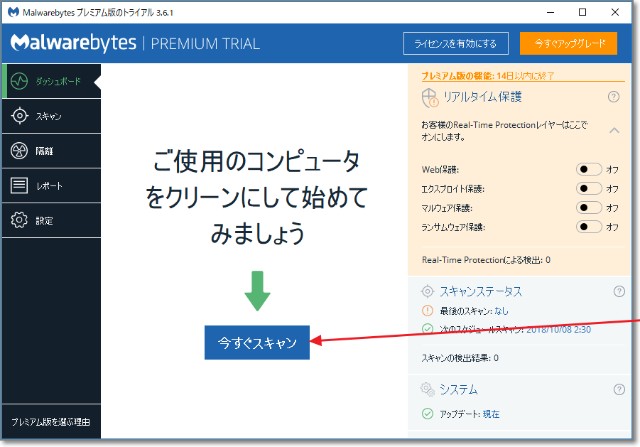Open the next scheduled scan date link
The image size is (640, 447).
pyautogui.click(x=559, y=327)
